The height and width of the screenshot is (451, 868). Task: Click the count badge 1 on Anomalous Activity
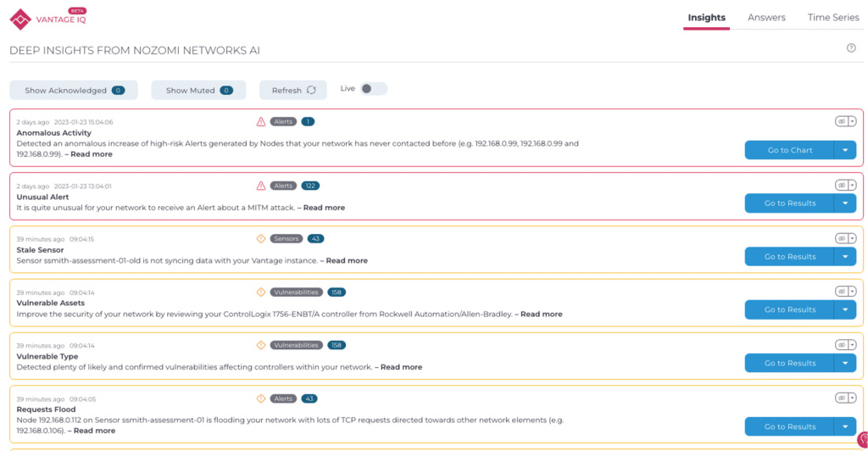click(x=308, y=122)
